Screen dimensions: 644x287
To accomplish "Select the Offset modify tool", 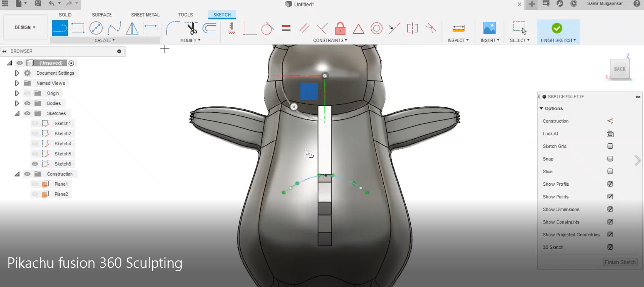I will (210, 28).
